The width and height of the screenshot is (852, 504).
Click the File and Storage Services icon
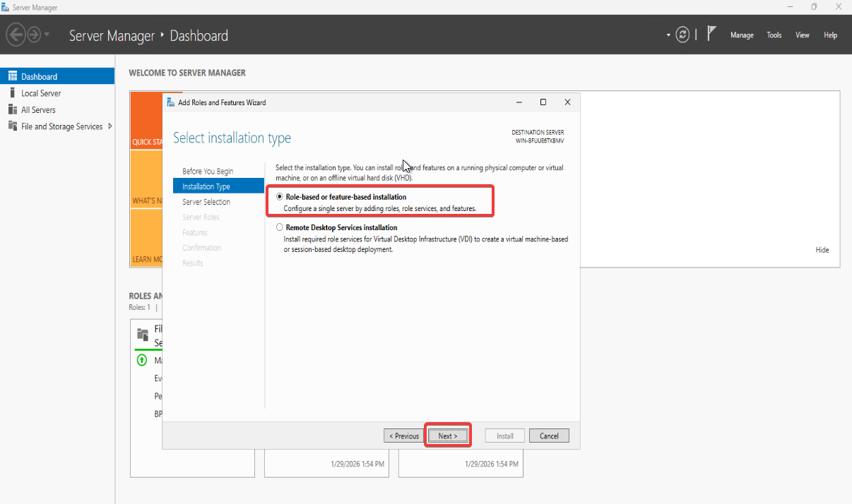(12, 126)
